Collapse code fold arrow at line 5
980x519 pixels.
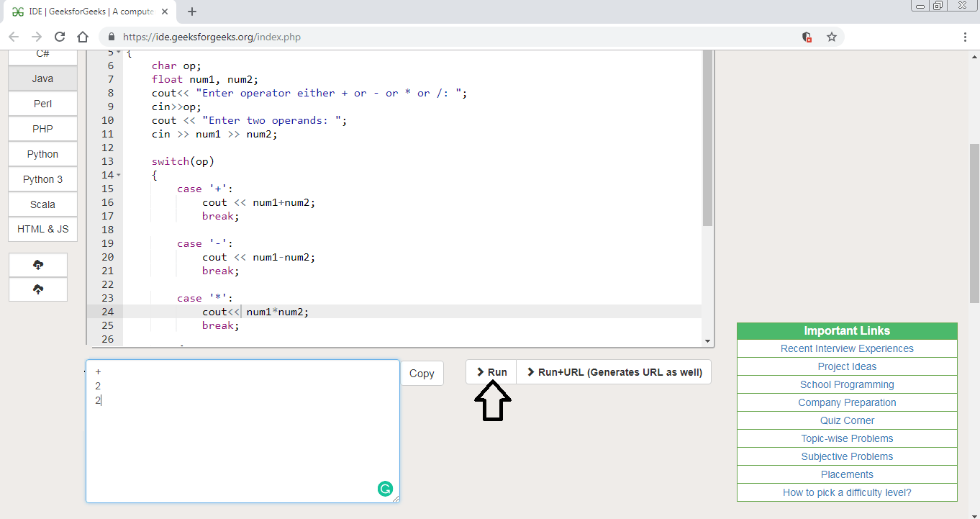coord(119,53)
